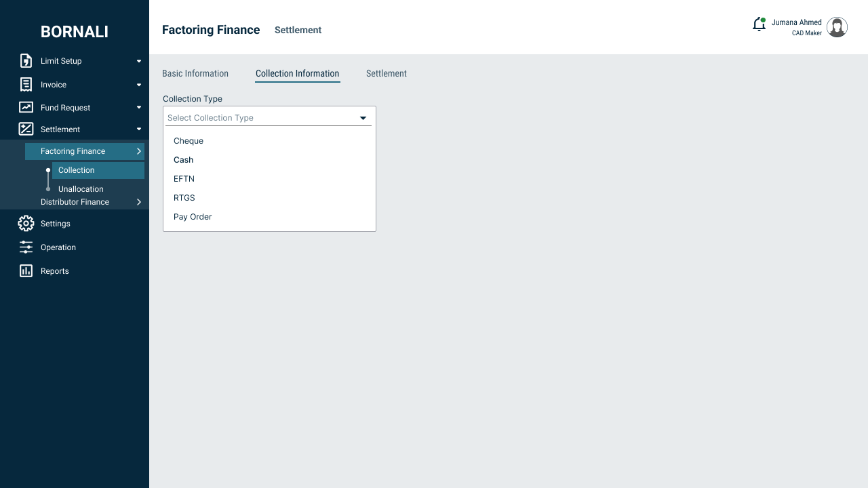Expand the Limit Setup menu arrow

139,61
